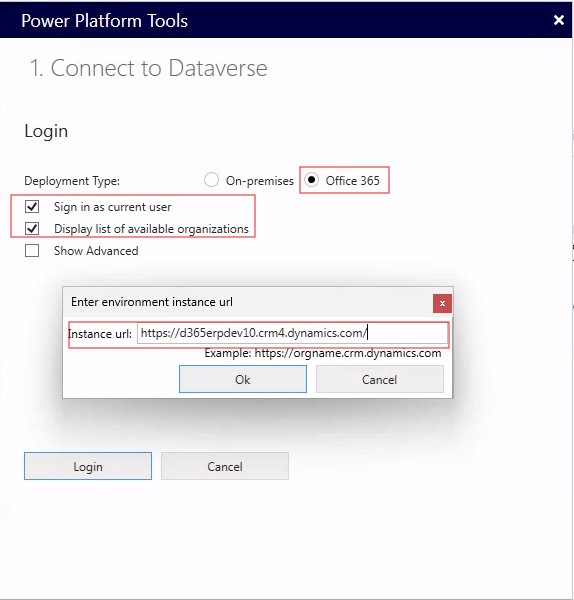Cancel the environment instance url dialog
Screen dimensions: 574x600
point(380,379)
